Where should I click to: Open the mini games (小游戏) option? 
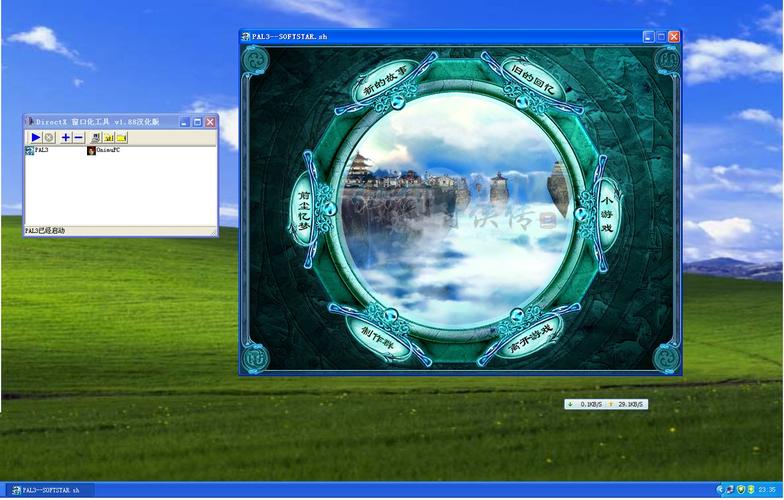(607, 211)
